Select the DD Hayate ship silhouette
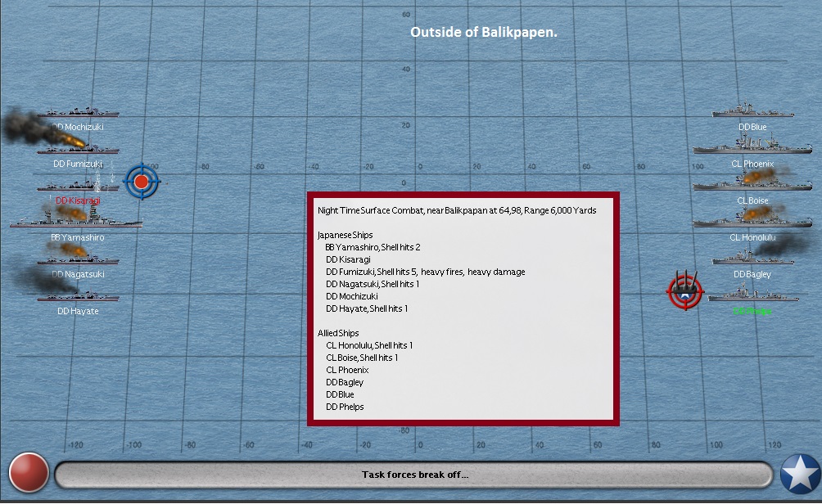The image size is (822, 504). coord(78,296)
